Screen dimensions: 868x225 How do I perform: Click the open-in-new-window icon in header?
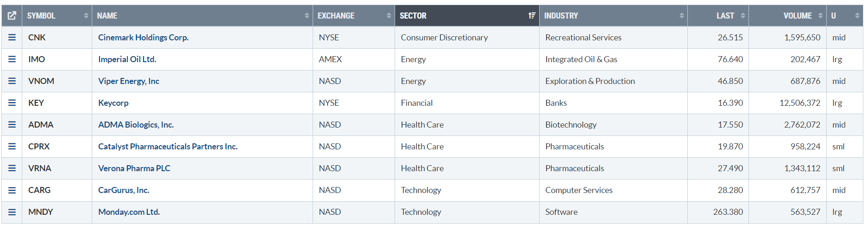pos(12,16)
